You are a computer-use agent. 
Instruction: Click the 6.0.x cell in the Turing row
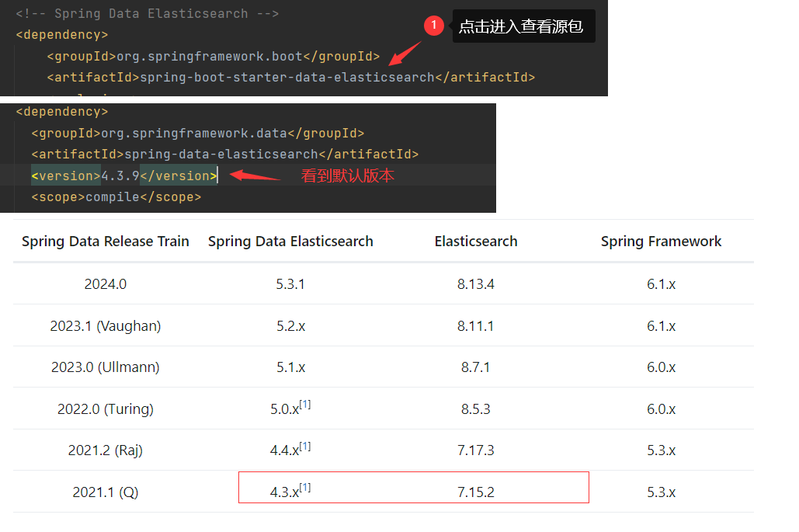(661, 409)
